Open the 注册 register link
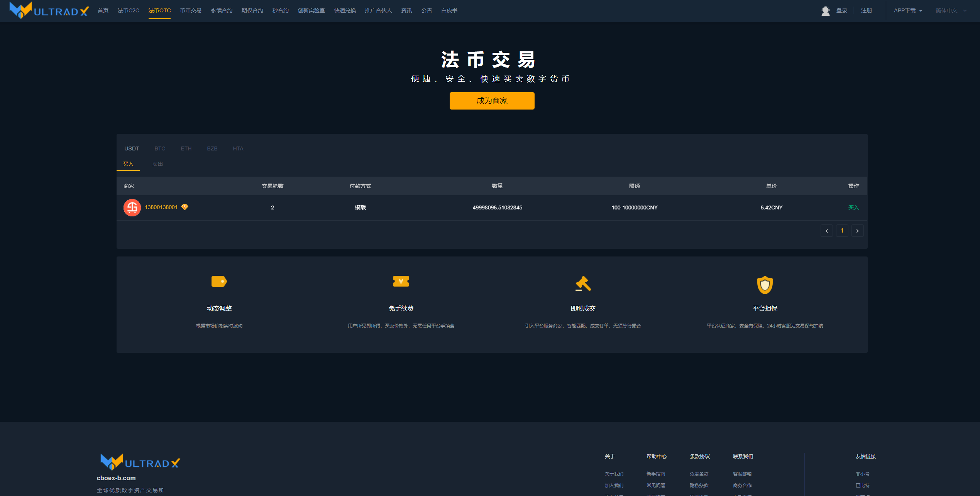The image size is (980, 496). click(866, 11)
